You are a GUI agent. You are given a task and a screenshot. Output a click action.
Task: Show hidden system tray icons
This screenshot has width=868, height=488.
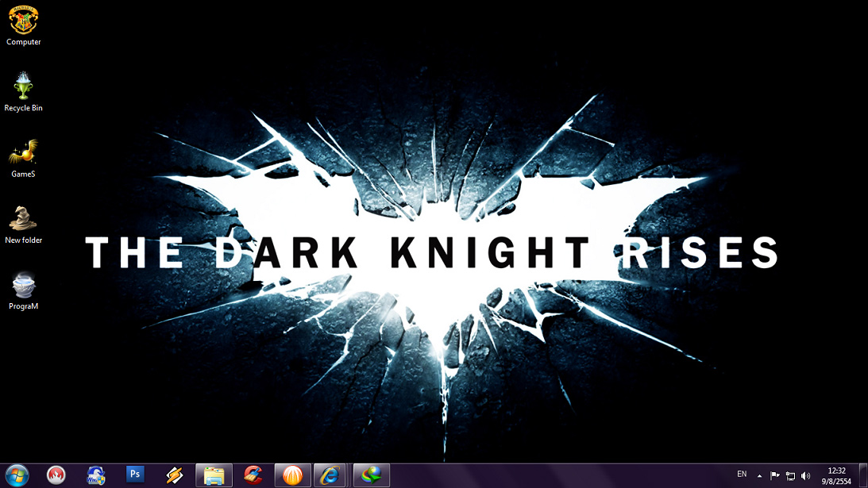tap(759, 476)
